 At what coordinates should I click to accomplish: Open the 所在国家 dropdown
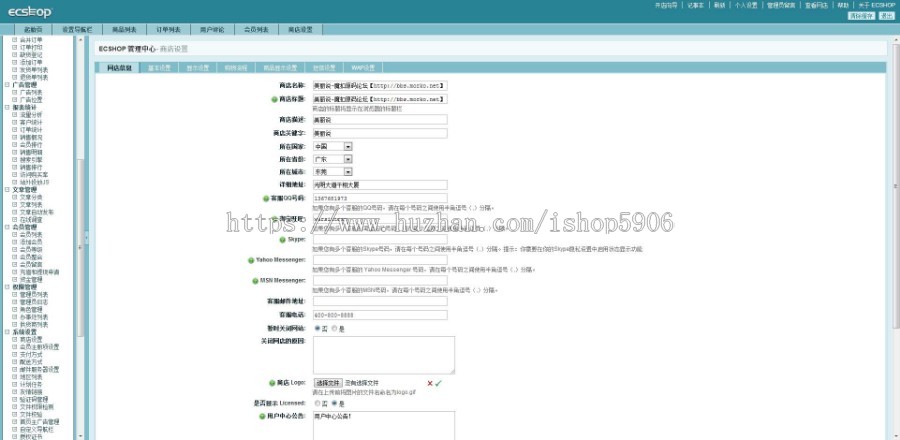[x=333, y=146]
